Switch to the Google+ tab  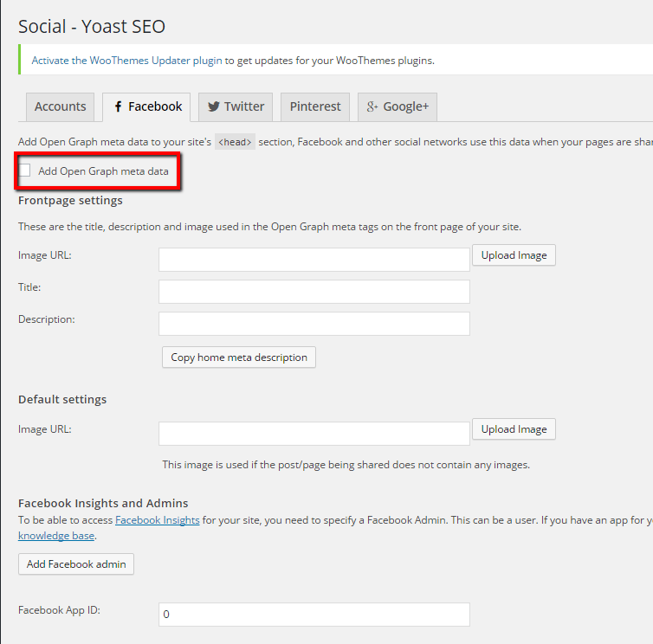[398, 107]
